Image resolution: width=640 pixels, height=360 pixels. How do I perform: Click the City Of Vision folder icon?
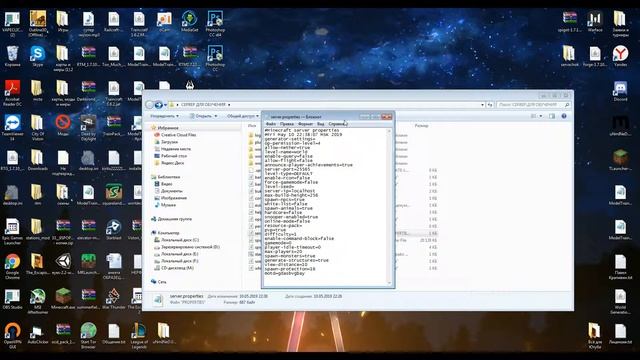[38, 128]
